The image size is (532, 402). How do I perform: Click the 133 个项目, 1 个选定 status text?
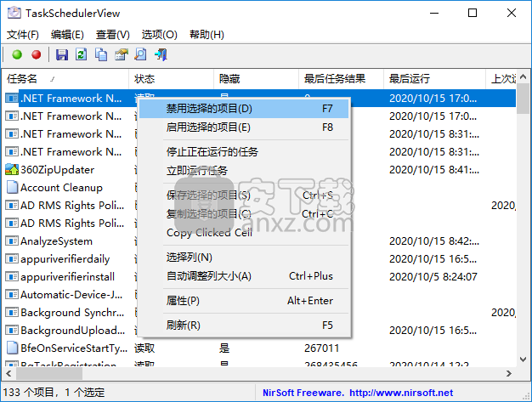(54, 393)
